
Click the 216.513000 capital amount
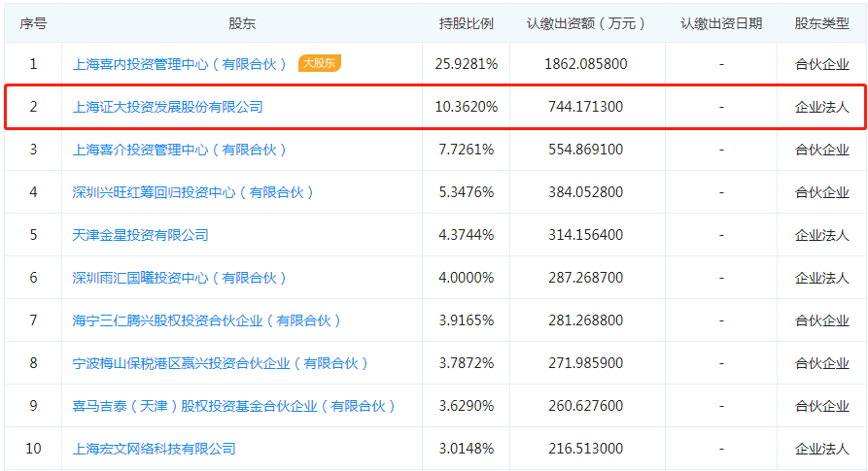(586, 449)
